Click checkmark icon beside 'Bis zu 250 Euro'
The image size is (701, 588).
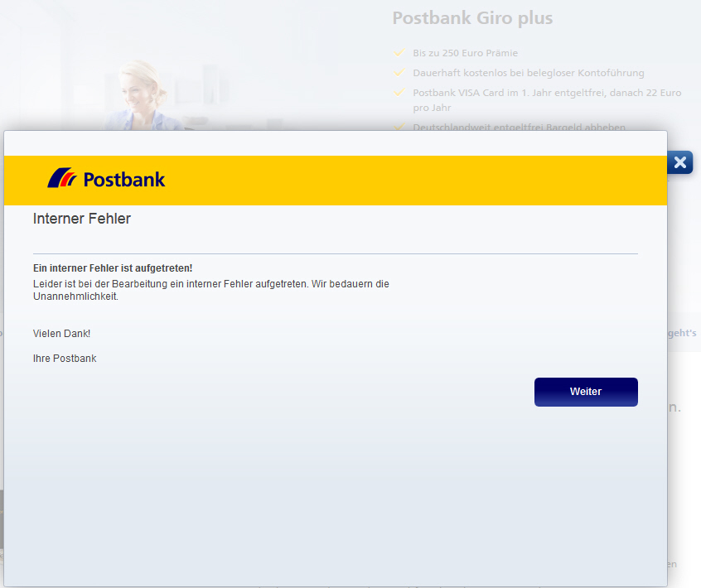pyautogui.click(x=399, y=53)
